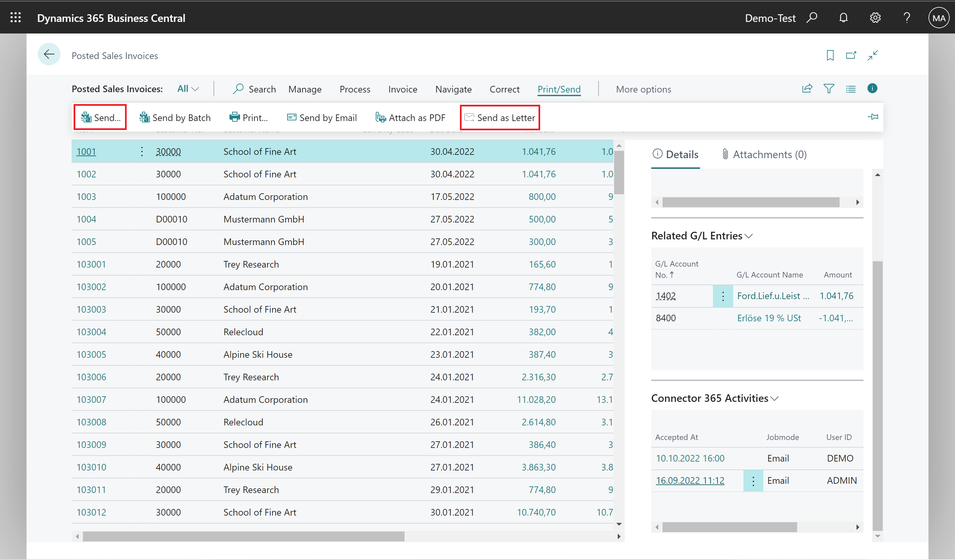Pin the action bar with the pin icon
This screenshot has height=560, width=955.
pyautogui.click(x=873, y=117)
